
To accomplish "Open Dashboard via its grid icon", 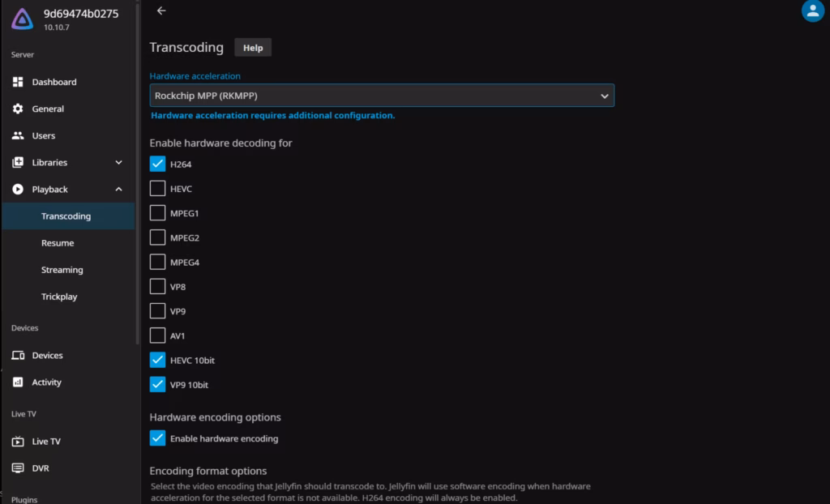I will 18,82.
